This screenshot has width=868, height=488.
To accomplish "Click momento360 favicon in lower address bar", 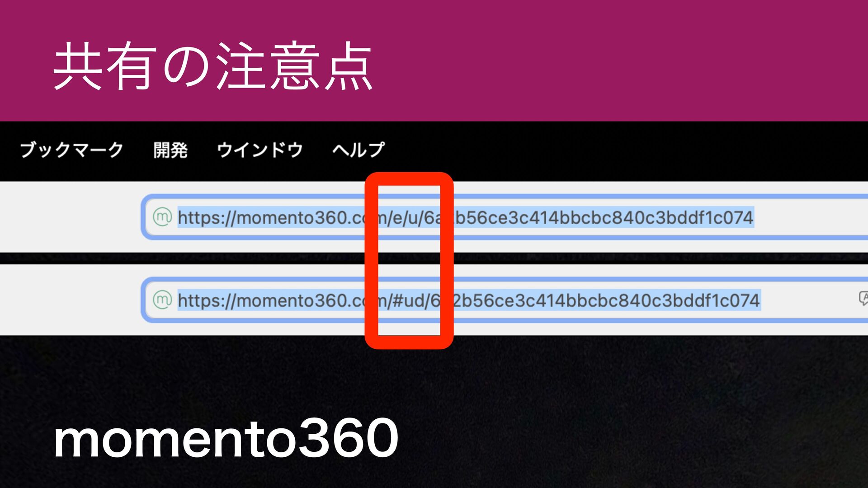I will [x=162, y=300].
